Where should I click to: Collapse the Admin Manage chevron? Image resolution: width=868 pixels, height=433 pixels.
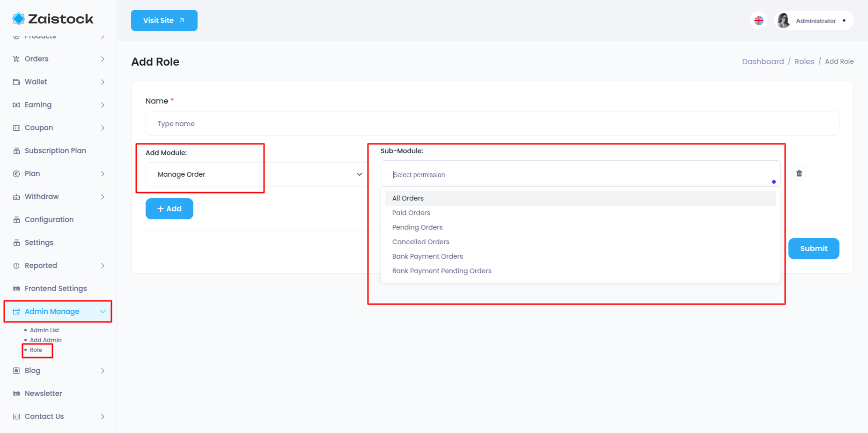103,312
